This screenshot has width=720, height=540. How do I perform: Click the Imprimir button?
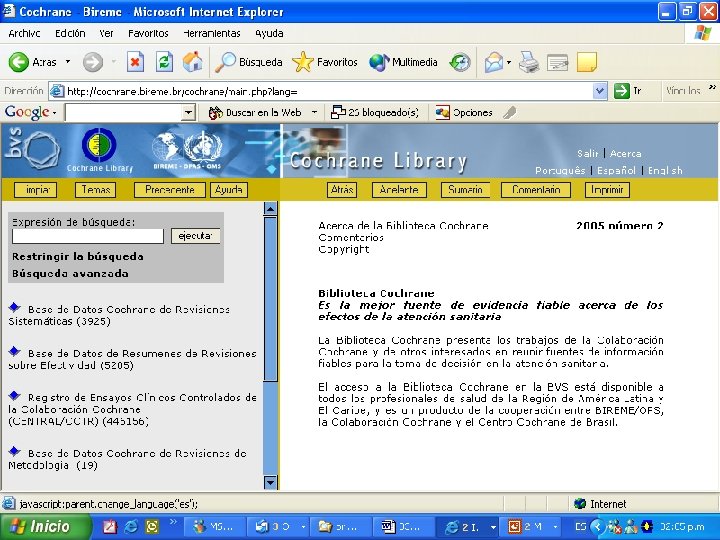pyautogui.click(x=607, y=190)
